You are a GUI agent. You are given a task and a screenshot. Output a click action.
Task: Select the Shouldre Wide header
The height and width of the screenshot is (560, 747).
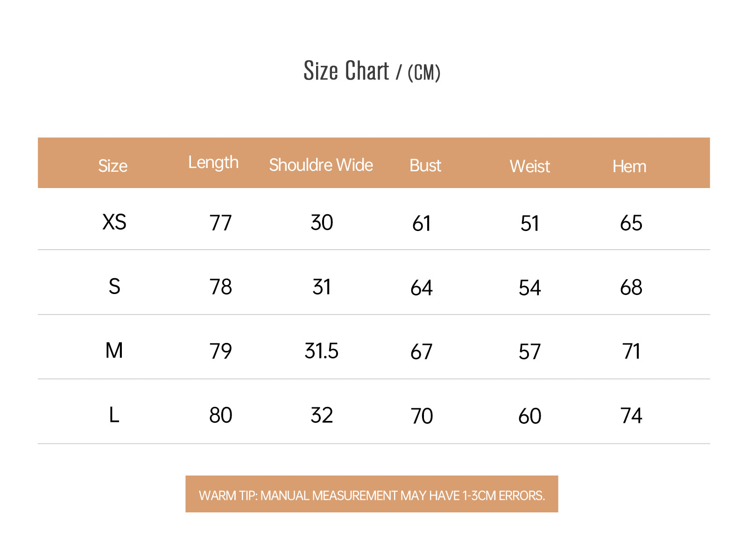point(321,165)
